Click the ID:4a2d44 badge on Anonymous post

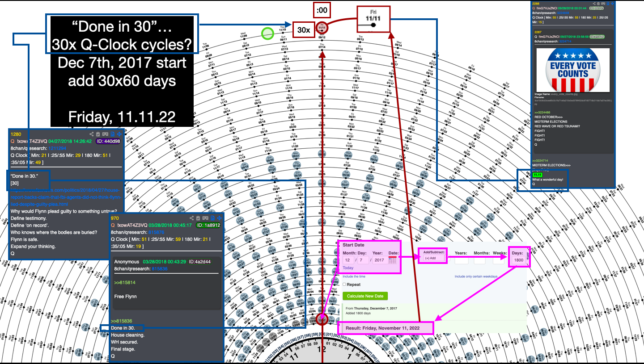(200, 261)
